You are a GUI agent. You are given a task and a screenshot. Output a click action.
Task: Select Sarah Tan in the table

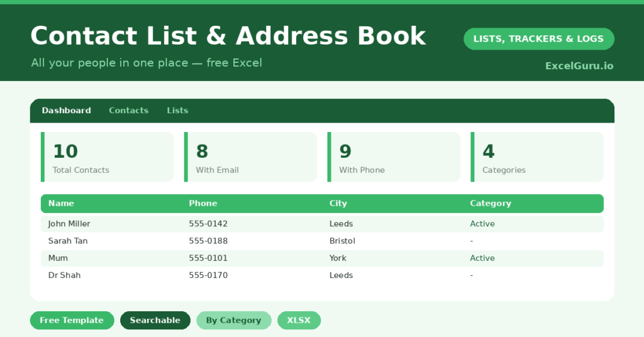coord(68,241)
